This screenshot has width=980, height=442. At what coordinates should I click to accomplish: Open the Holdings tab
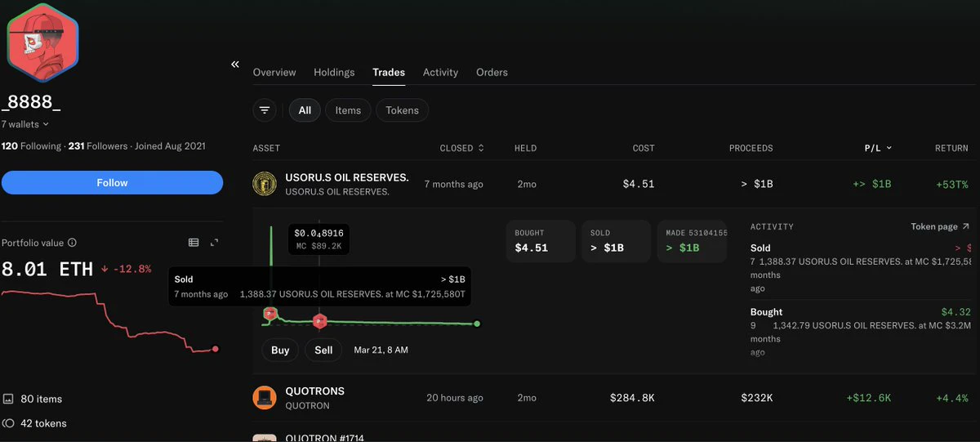click(x=334, y=73)
